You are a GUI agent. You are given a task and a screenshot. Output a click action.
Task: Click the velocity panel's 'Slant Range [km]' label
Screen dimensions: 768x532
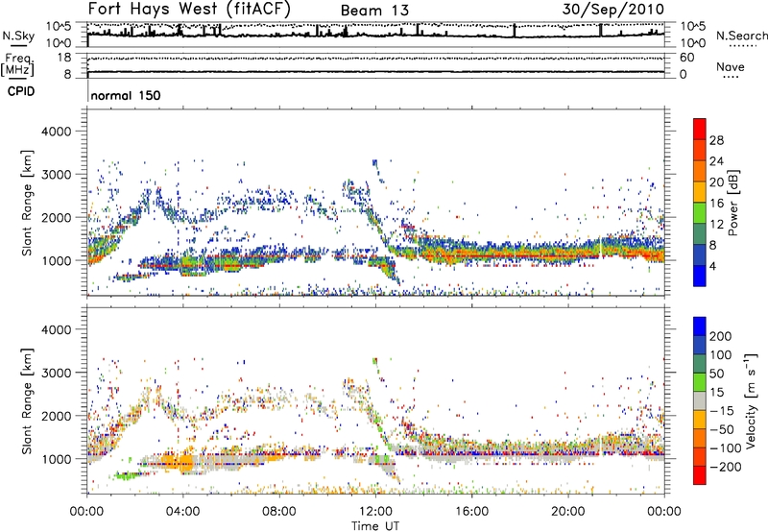tap(27, 401)
